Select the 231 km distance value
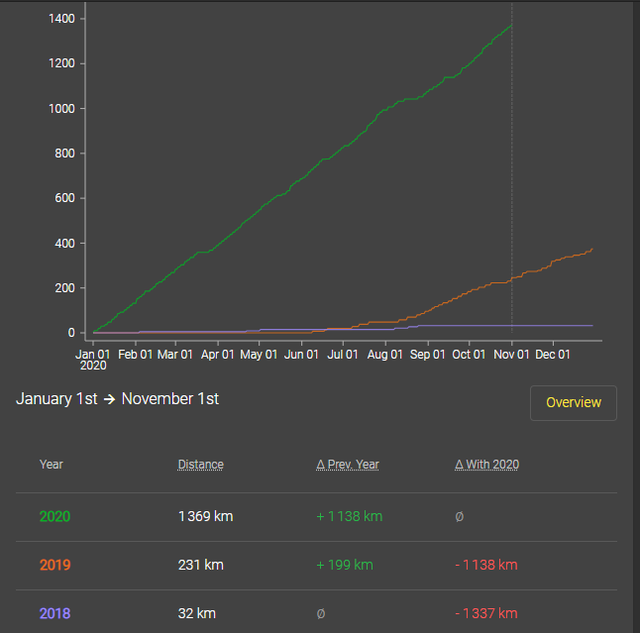 tap(200, 565)
